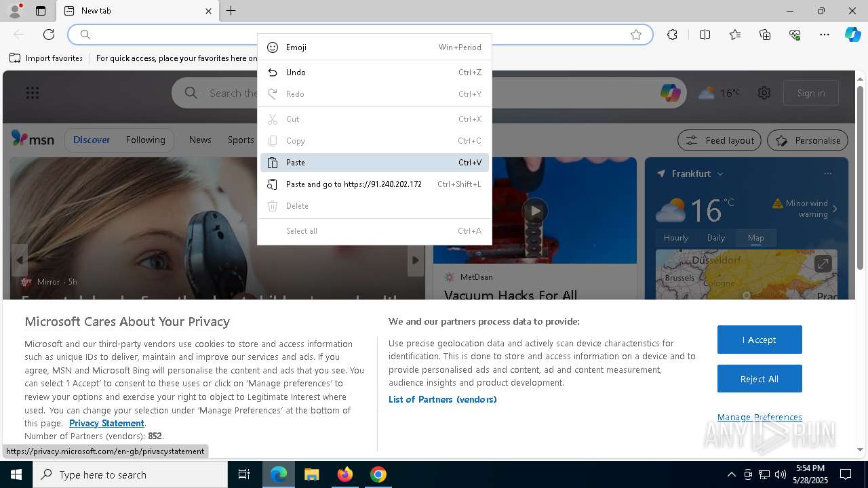Viewport: 868px width, 488px height.
Task: Go to next carousel story arrow
Action: pyautogui.click(x=416, y=260)
